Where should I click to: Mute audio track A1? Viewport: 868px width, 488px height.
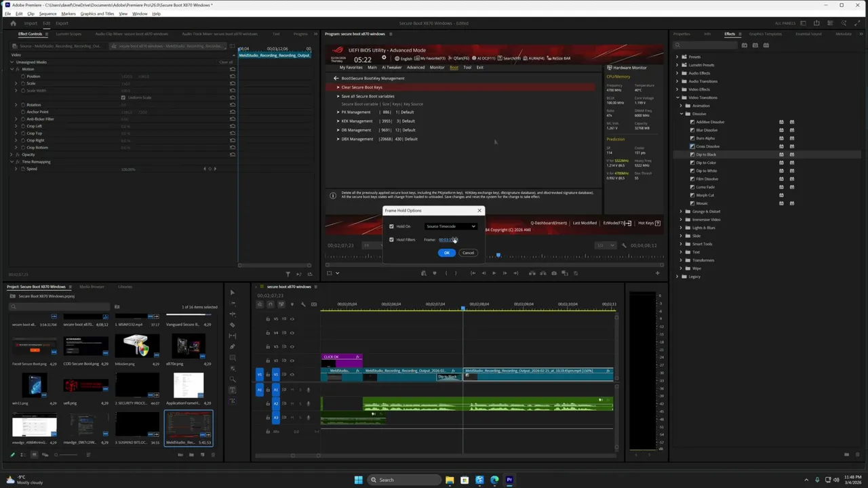coord(292,390)
